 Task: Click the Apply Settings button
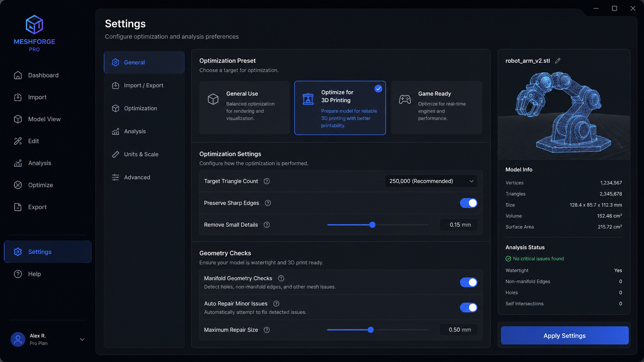coord(565,335)
